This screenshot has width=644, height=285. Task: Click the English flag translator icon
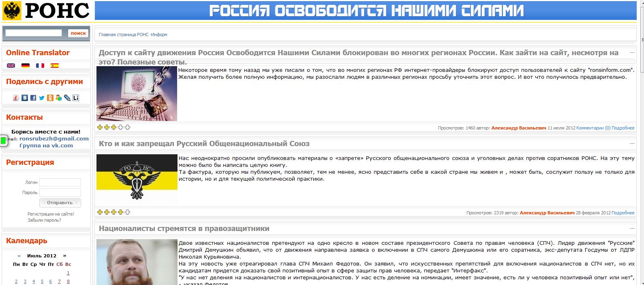tap(11, 65)
